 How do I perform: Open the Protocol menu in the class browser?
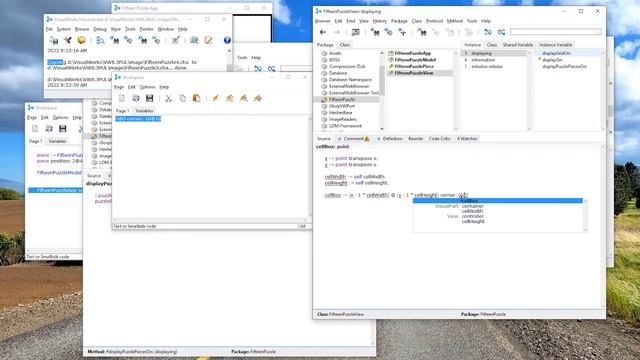coord(434,21)
